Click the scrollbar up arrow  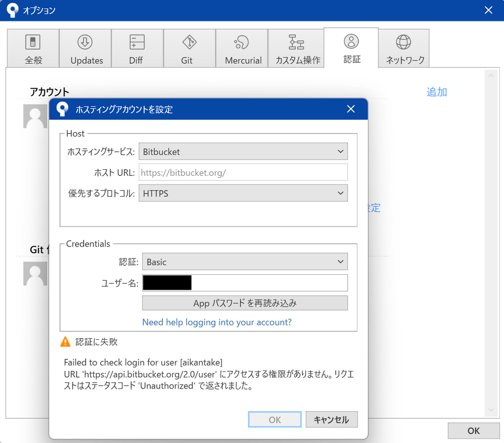pyautogui.click(x=490, y=75)
